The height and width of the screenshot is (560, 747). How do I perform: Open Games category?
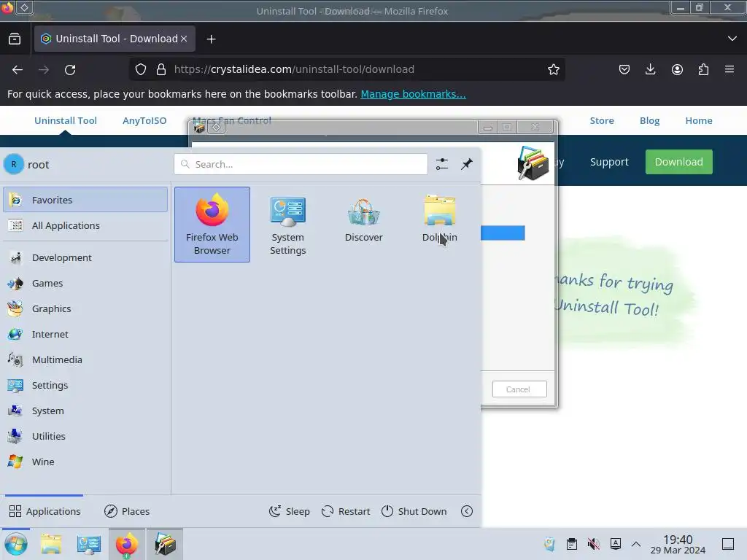[x=85, y=284]
